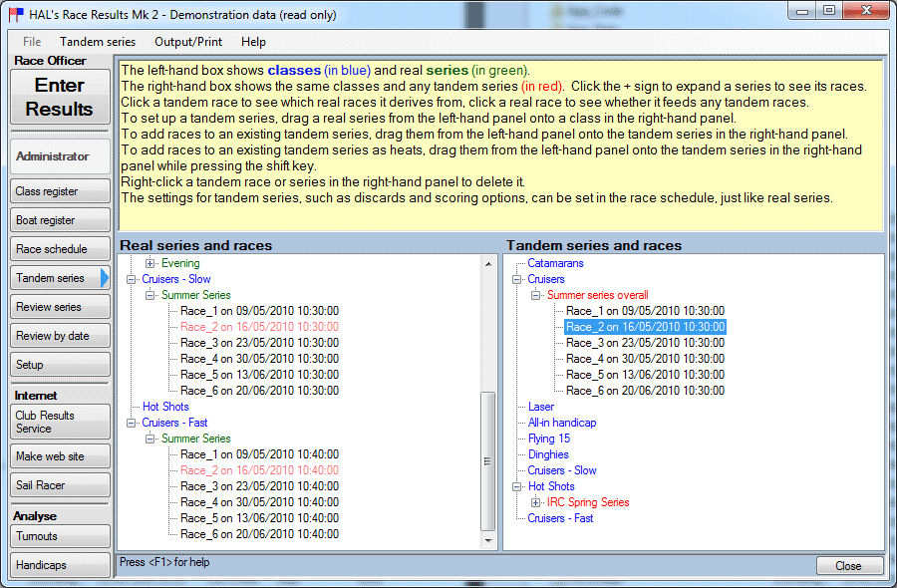This screenshot has width=897, height=588.
Task: Open the Handicaps analysis
Action: click(x=60, y=564)
